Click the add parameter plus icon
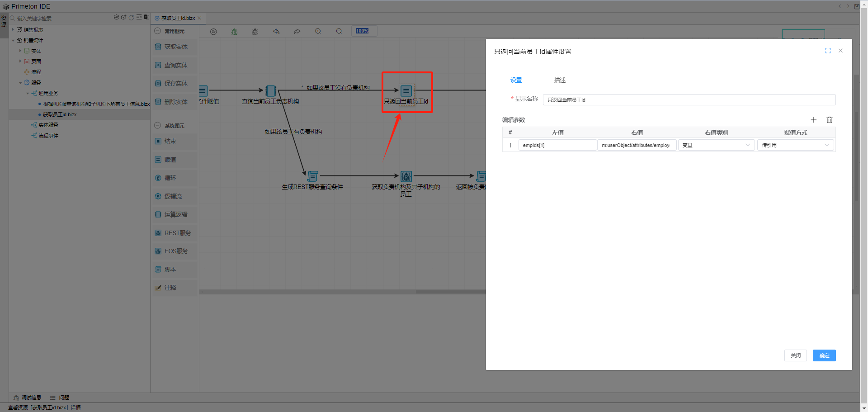 click(813, 120)
